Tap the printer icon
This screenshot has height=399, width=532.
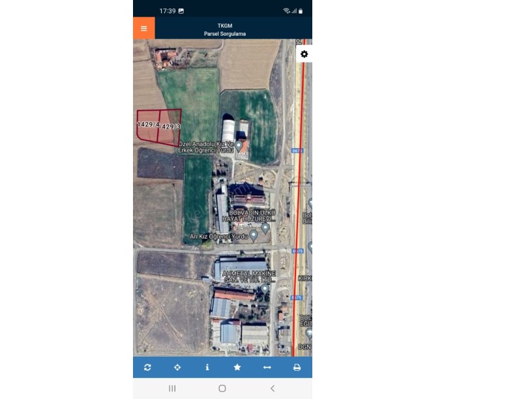[297, 367]
